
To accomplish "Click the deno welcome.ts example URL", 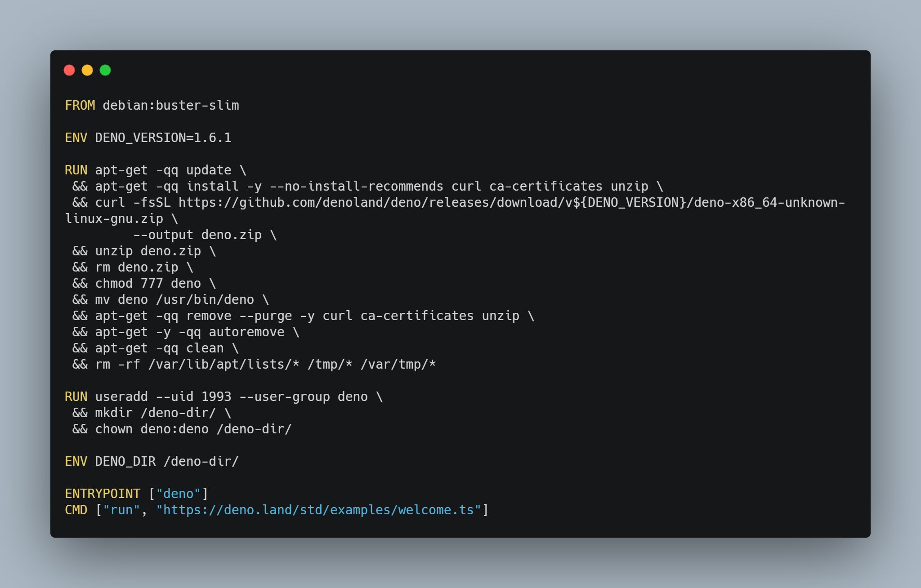I will point(318,510).
